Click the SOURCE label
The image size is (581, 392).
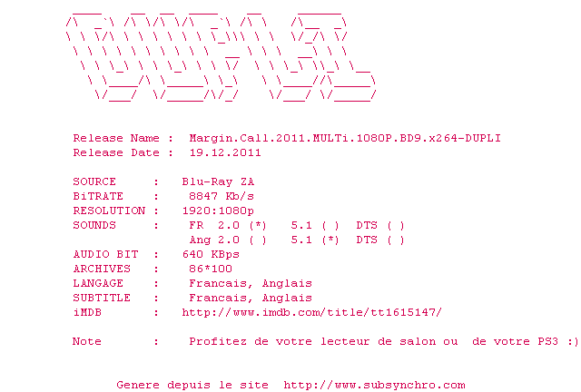point(94,181)
